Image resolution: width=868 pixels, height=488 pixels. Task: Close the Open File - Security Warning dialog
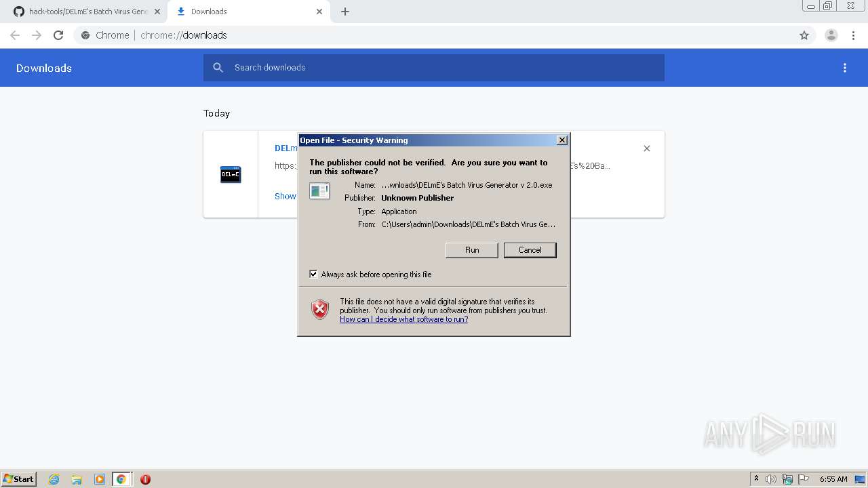pyautogui.click(x=561, y=140)
